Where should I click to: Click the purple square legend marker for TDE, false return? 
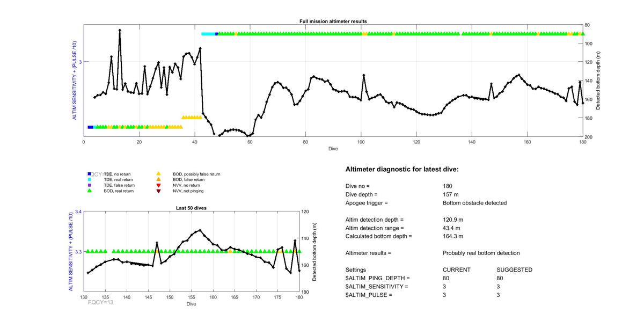(x=90, y=185)
